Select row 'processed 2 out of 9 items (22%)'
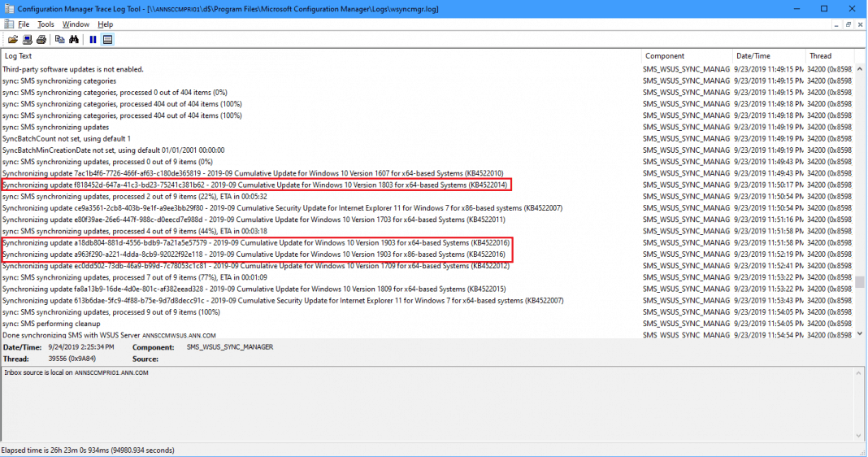The width and height of the screenshot is (868, 457). coord(427,197)
